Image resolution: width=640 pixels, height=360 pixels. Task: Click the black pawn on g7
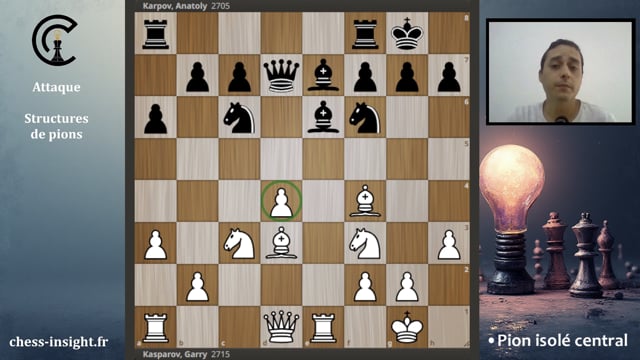point(407,77)
